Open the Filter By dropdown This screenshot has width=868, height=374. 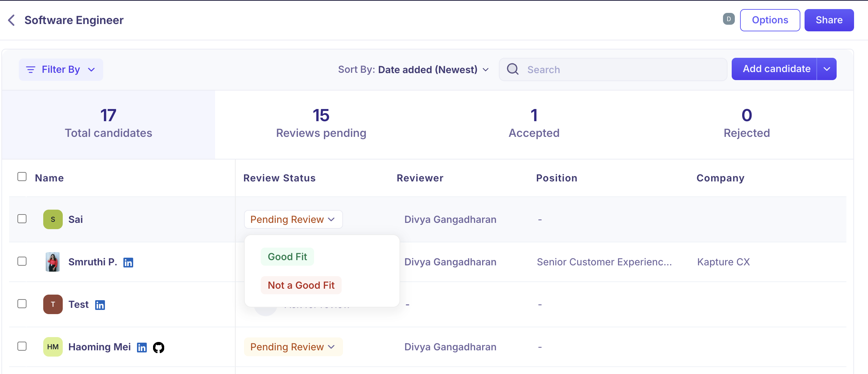(61, 70)
